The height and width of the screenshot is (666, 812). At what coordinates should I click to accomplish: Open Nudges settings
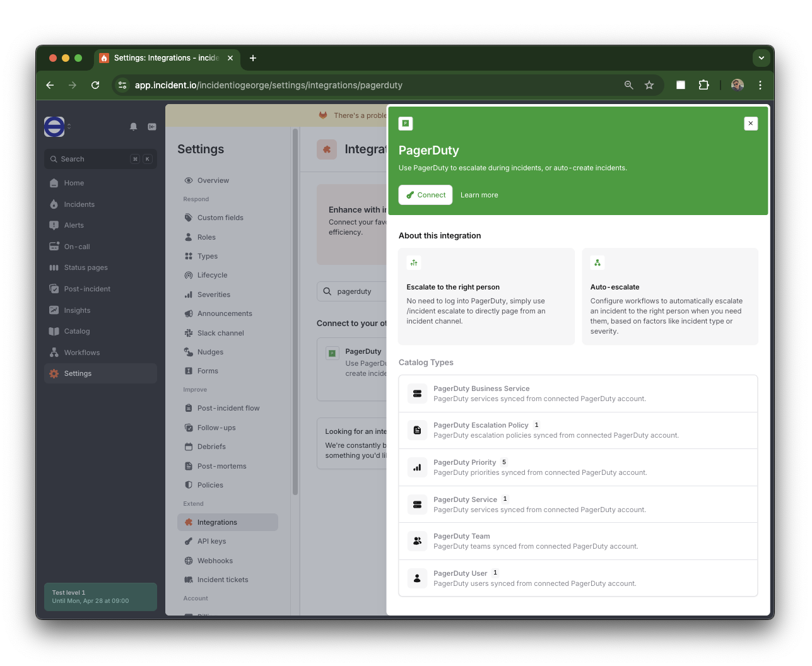coord(228,352)
